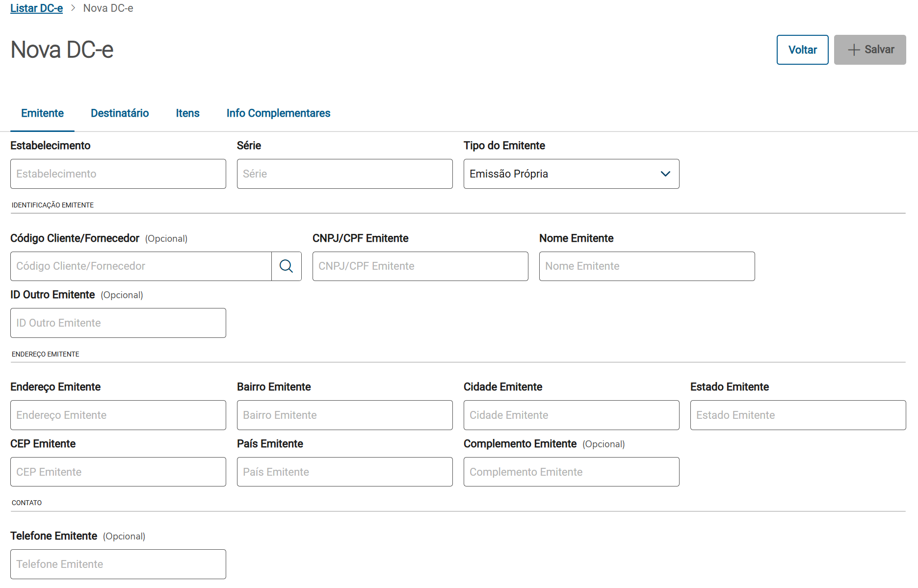This screenshot has height=588, width=918.
Task: Click into the CEP Emitente field
Action: (118, 472)
